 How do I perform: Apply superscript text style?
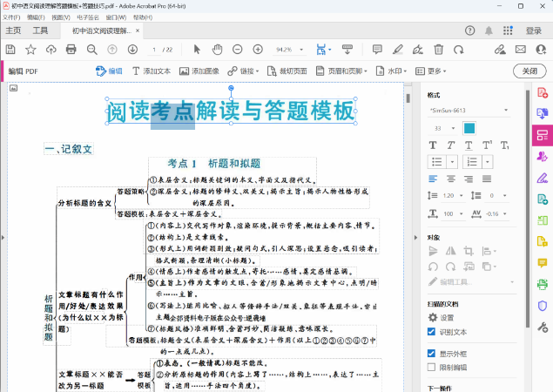487,145
